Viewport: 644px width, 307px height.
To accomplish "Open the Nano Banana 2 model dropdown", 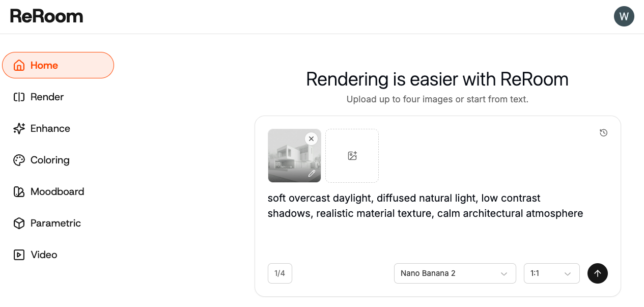I will pyautogui.click(x=455, y=273).
